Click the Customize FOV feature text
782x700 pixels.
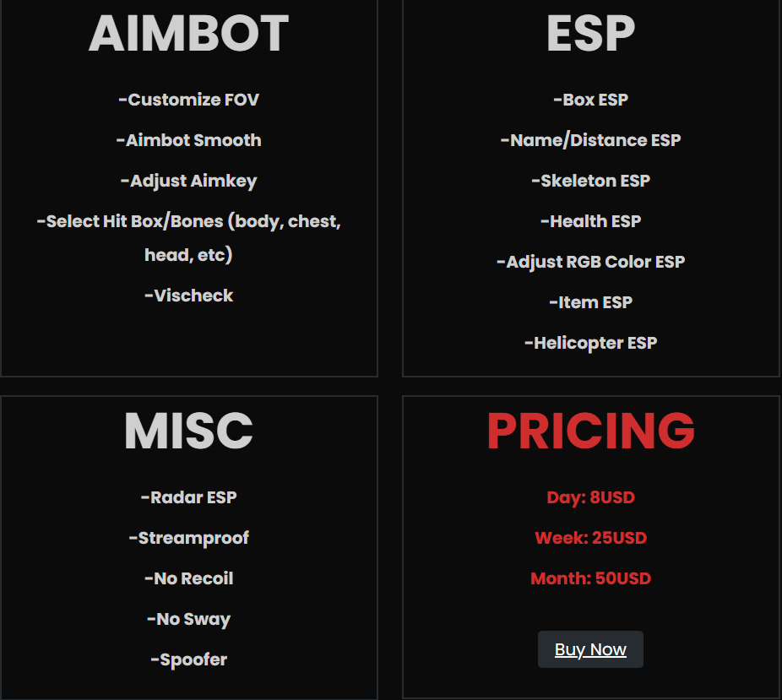188,100
